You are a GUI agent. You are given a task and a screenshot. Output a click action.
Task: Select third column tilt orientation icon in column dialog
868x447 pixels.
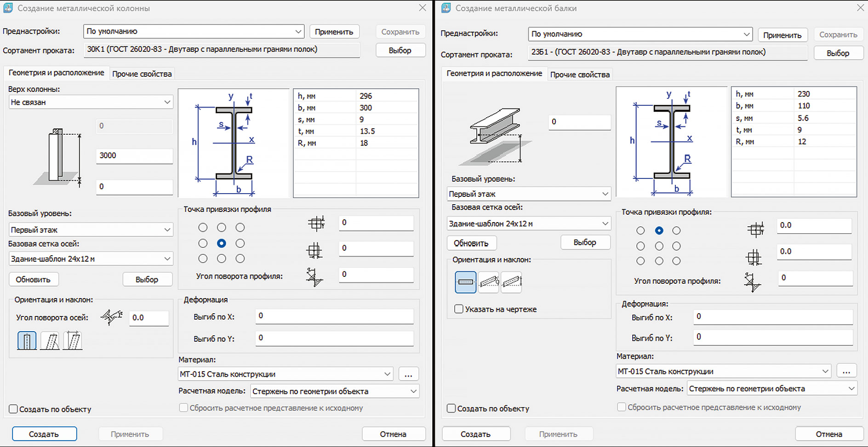73,341
